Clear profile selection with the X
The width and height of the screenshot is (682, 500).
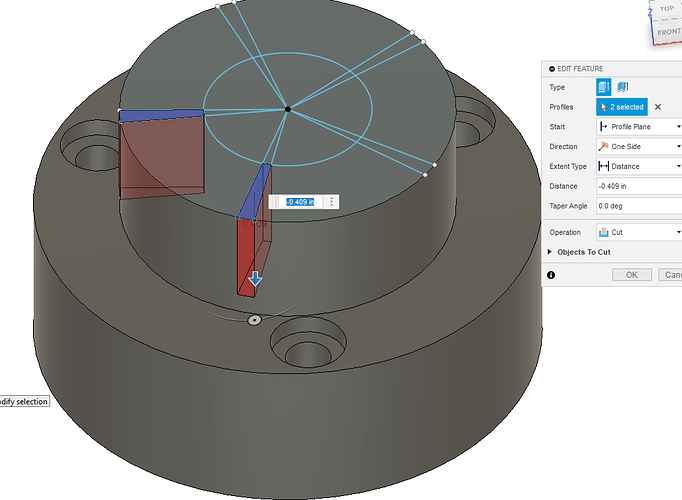tap(658, 107)
